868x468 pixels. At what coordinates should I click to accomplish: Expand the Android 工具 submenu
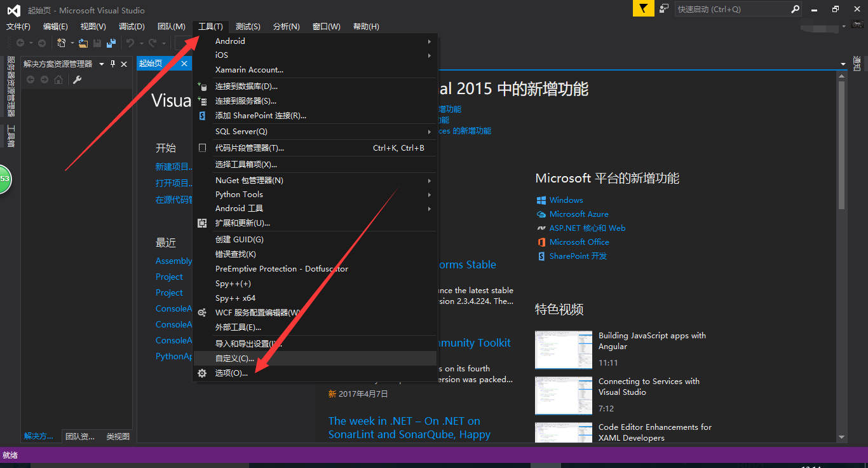click(431, 209)
